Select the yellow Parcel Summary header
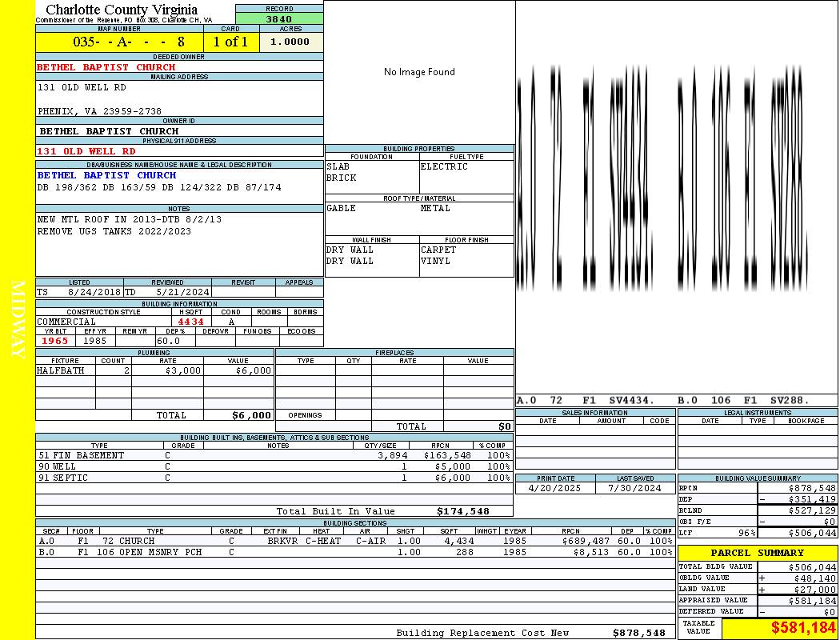Screen dimensions: 840x640 tap(757, 553)
